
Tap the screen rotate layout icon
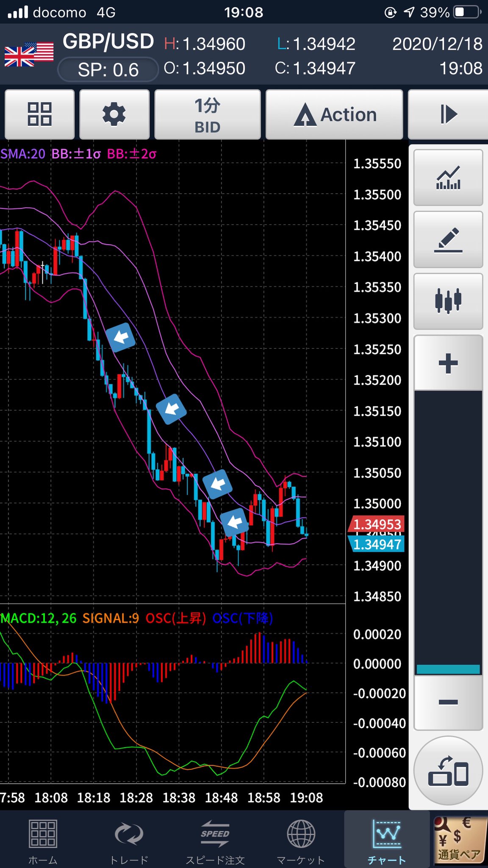coord(448,771)
